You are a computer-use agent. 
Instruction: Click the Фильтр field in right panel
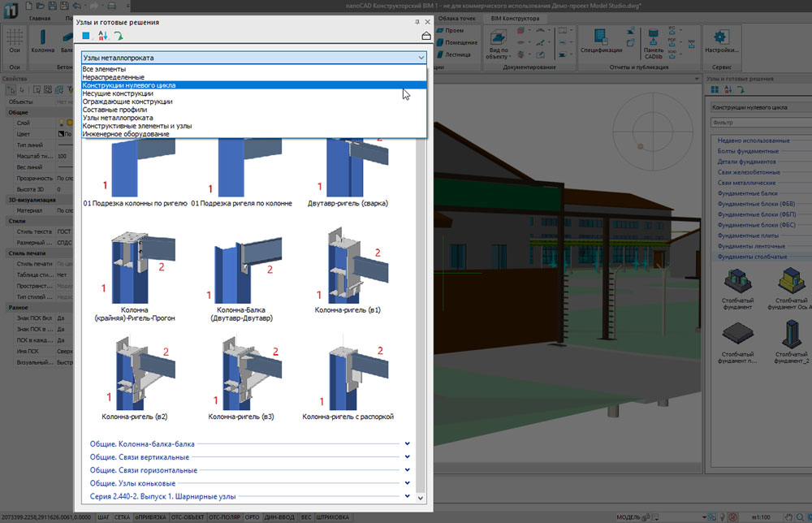click(x=761, y=123)
